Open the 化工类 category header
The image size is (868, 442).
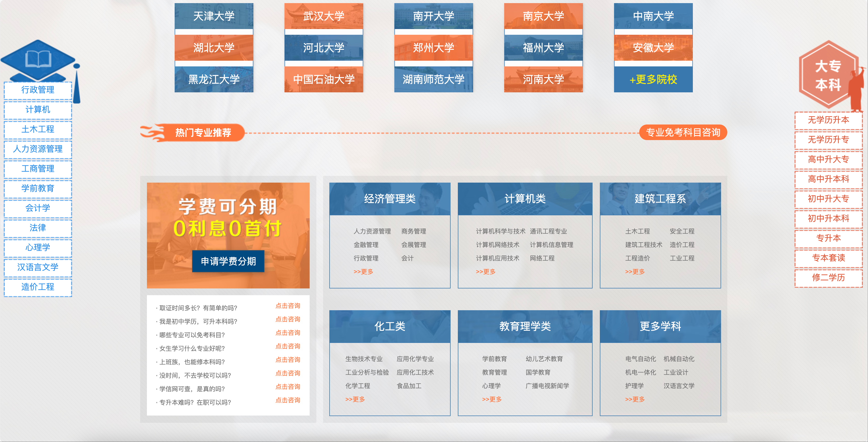pos(390,327)
